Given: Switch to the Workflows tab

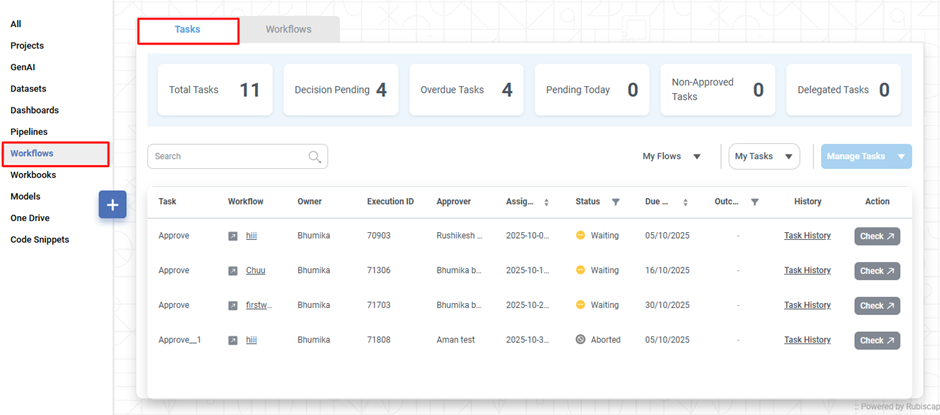Looking at the screenshot, I should coord(289,30).
